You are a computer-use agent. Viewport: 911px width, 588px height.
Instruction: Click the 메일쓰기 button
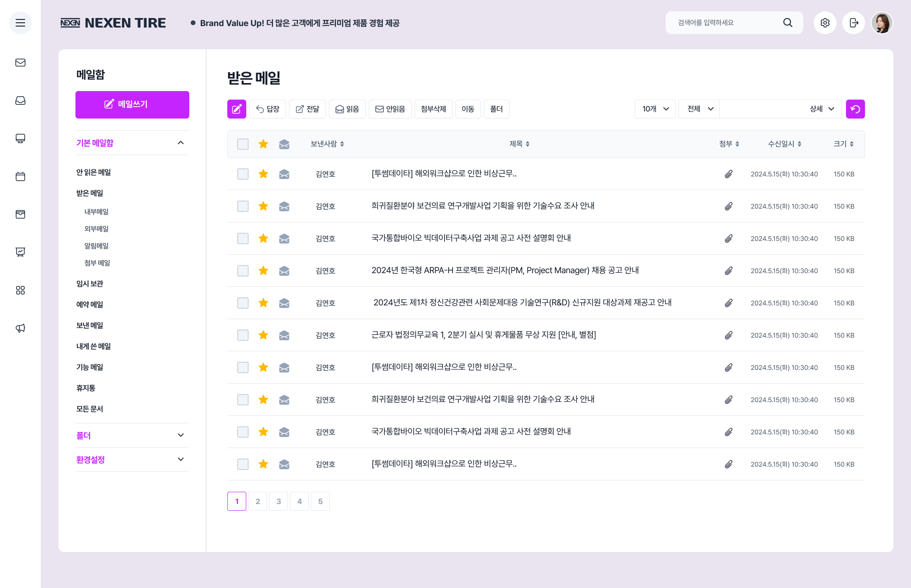pyautogui.click(x=132, y=104)
